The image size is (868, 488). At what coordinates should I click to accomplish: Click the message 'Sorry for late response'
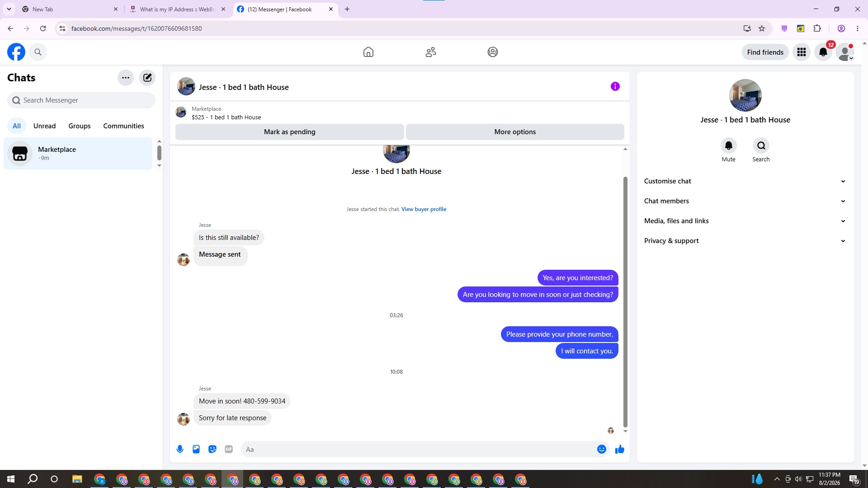(232, 418)
